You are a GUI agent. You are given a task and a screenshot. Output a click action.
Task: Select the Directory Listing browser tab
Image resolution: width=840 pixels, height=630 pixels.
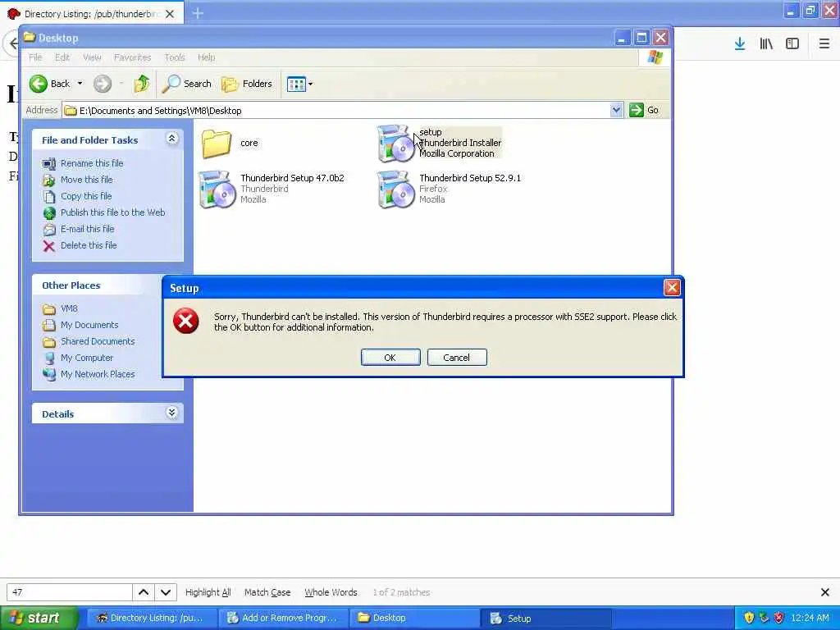(x=92, y=14)
